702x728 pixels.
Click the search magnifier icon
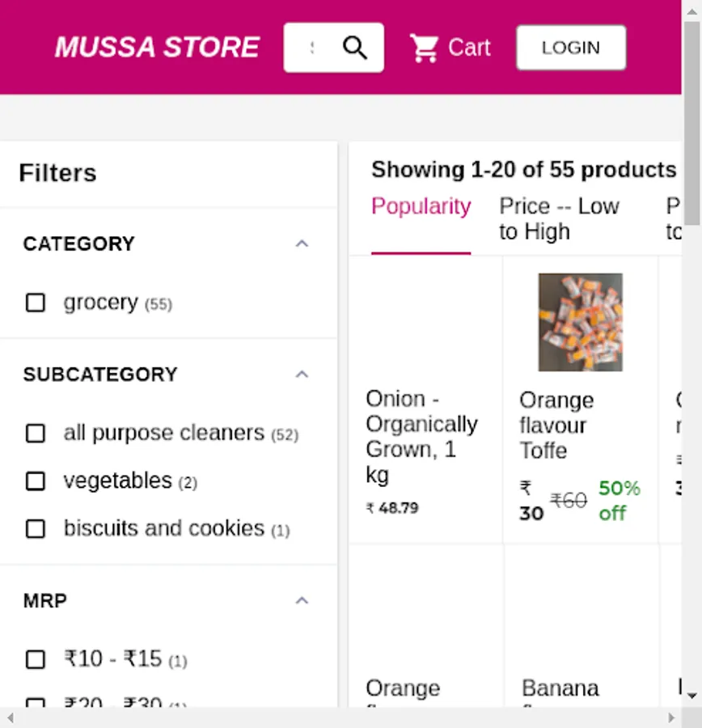click(x=355, y=48)
